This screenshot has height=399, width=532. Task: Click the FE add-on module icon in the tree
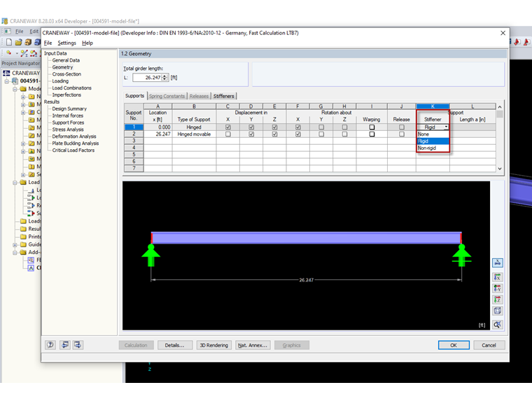(31, 260)
